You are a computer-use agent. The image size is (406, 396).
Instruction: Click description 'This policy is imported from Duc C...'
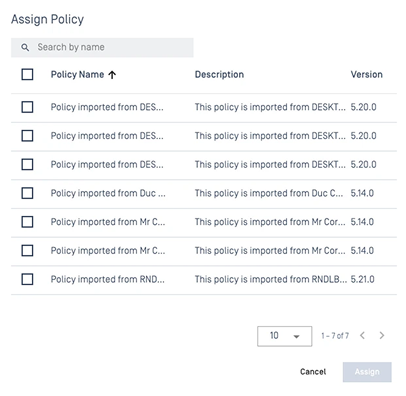point(269,193)
